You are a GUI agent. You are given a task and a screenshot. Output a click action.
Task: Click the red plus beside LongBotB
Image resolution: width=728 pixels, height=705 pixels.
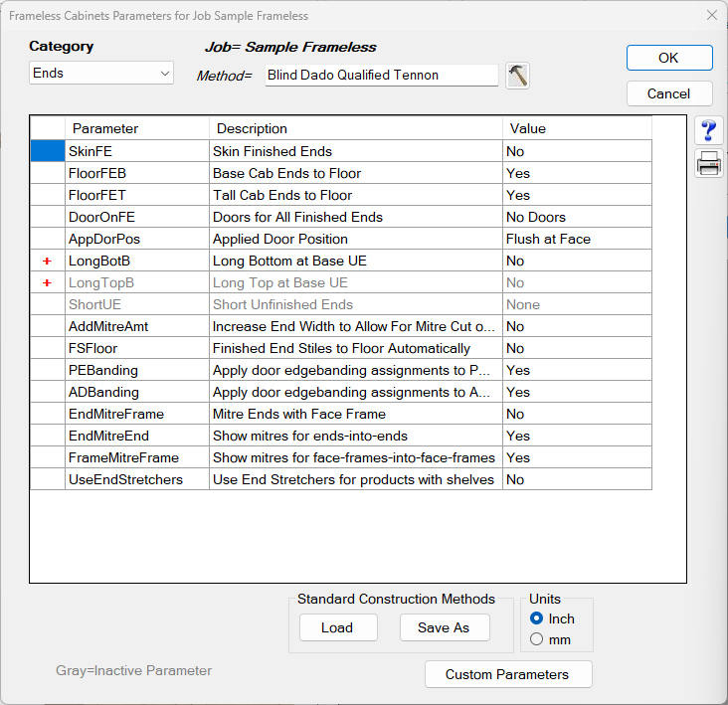click(47, 261)
